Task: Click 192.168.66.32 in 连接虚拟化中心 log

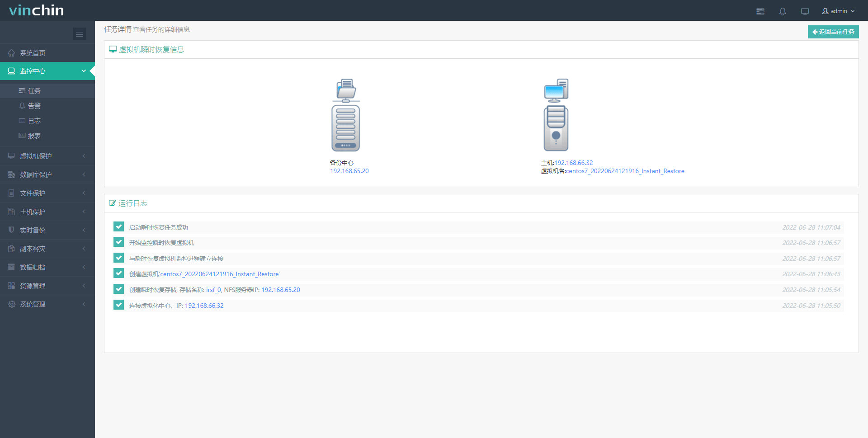Action: point(204,306)
